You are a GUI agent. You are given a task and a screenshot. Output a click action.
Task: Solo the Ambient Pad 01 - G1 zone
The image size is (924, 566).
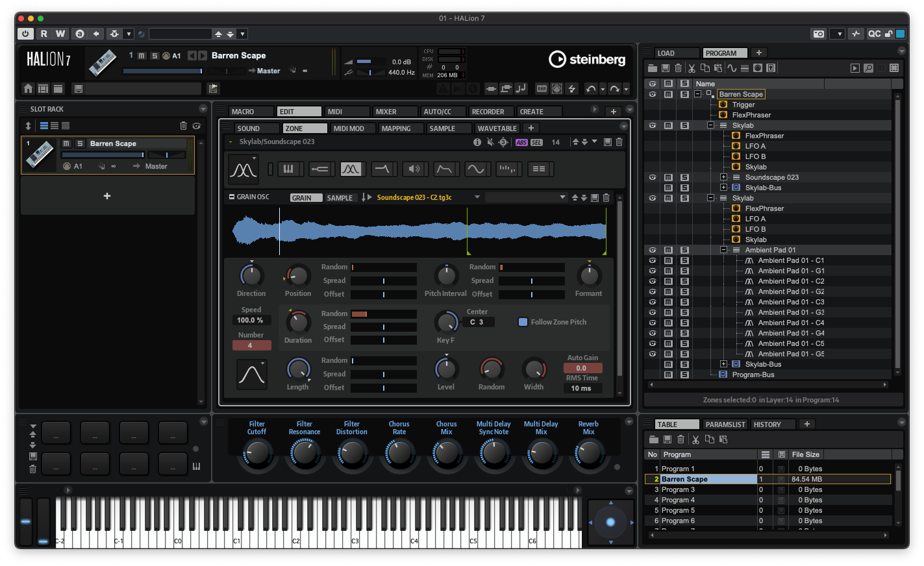point(684,271)
